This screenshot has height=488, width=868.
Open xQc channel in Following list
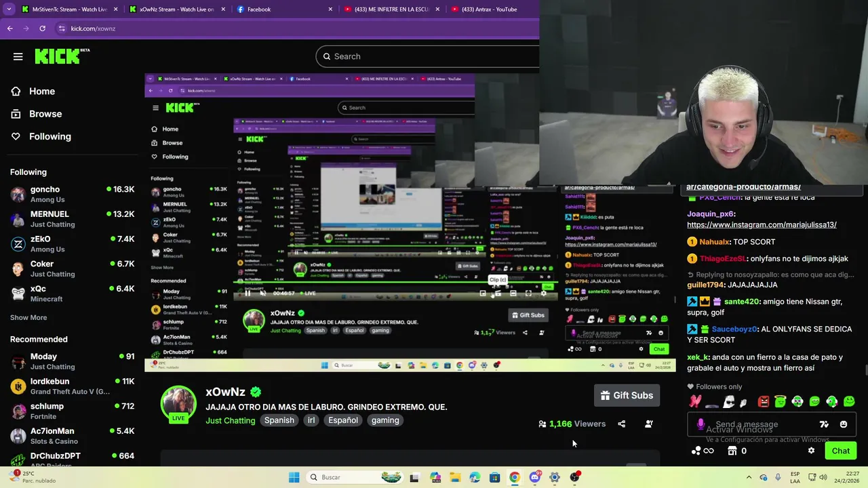72,293
